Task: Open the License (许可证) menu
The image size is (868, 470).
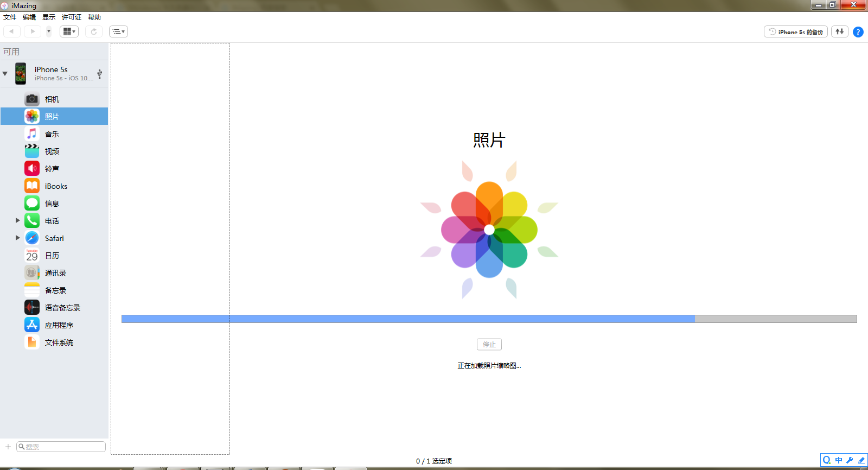Action: (x=72, y=17)
